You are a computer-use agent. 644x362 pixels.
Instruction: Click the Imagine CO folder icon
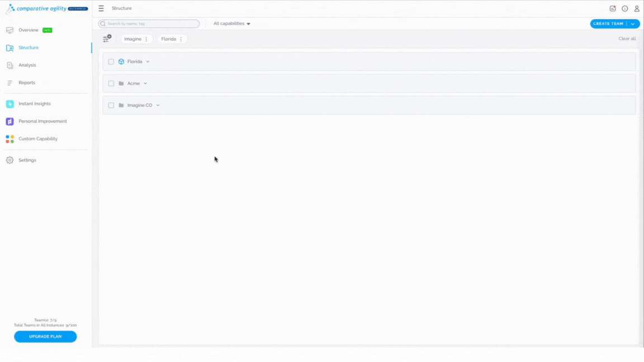coord(121,105)
